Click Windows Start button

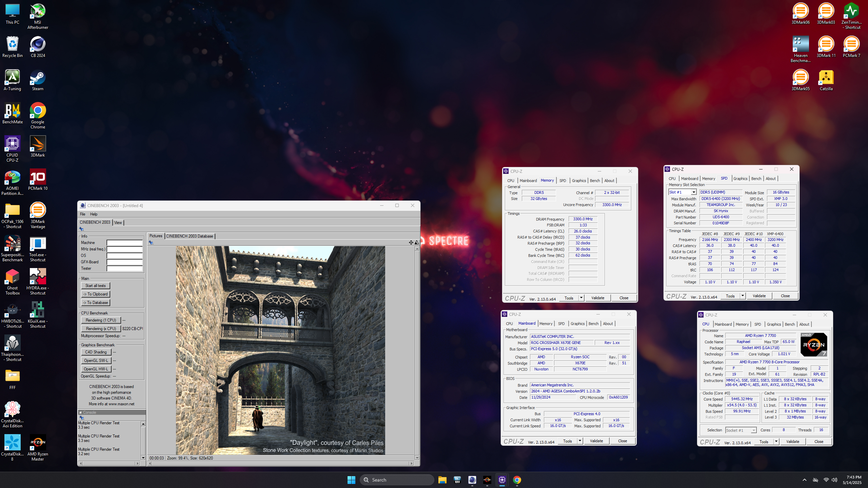(x=351, y=480)
